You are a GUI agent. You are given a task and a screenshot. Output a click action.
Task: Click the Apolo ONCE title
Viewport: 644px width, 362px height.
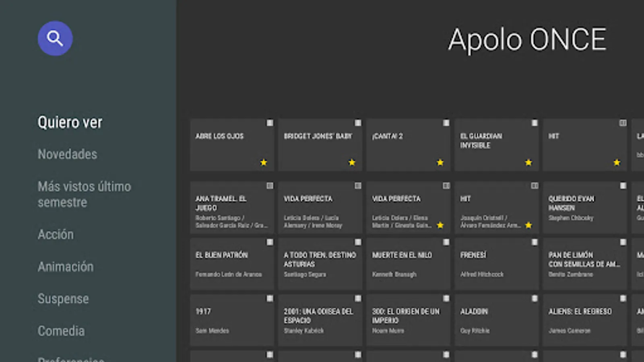[x=527, y=39]
